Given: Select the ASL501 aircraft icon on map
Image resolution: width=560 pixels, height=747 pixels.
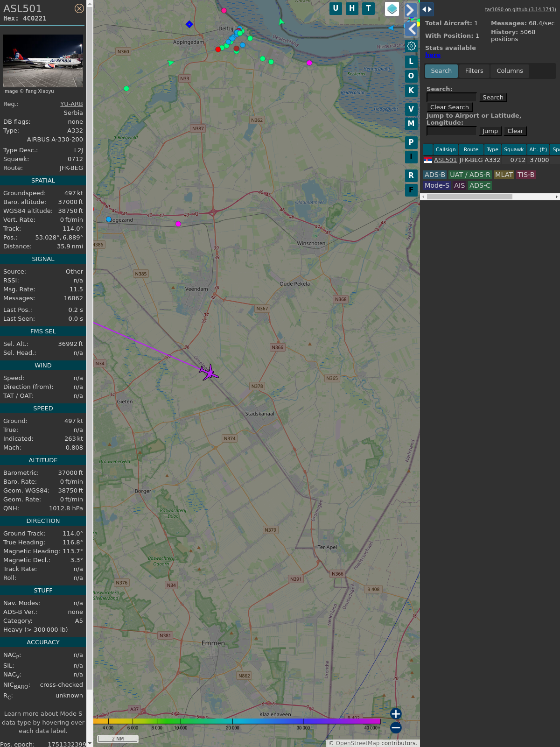Looking at the screenshot, I should tap(209, 372).
